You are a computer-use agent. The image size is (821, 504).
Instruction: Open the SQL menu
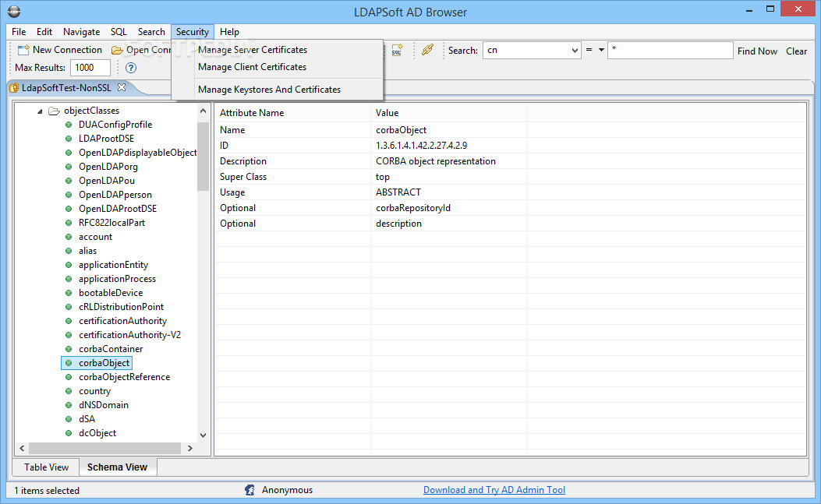pyautogui.click(x=119, y=31)
